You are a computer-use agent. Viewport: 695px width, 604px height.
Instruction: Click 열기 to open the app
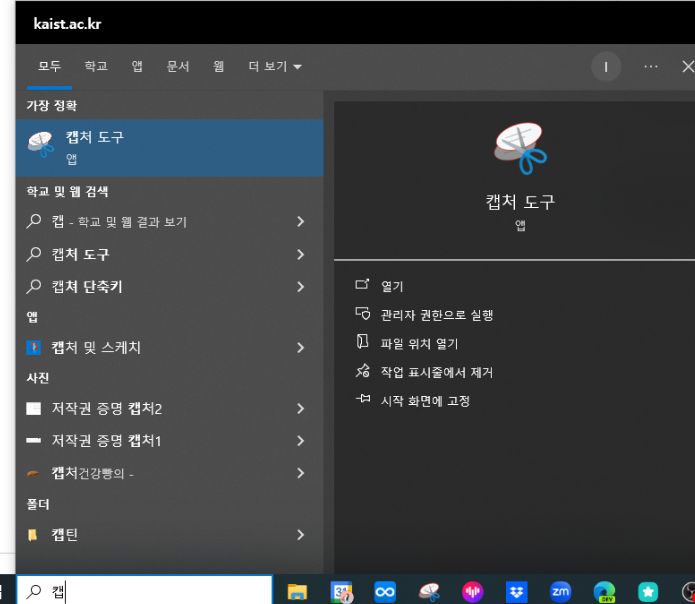pyautogui.click(x=392, y=286)
